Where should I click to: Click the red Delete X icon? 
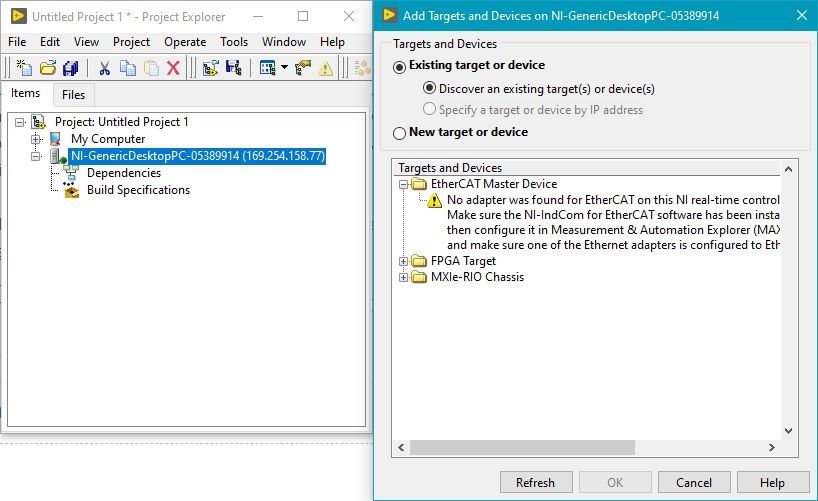point(173,68)
